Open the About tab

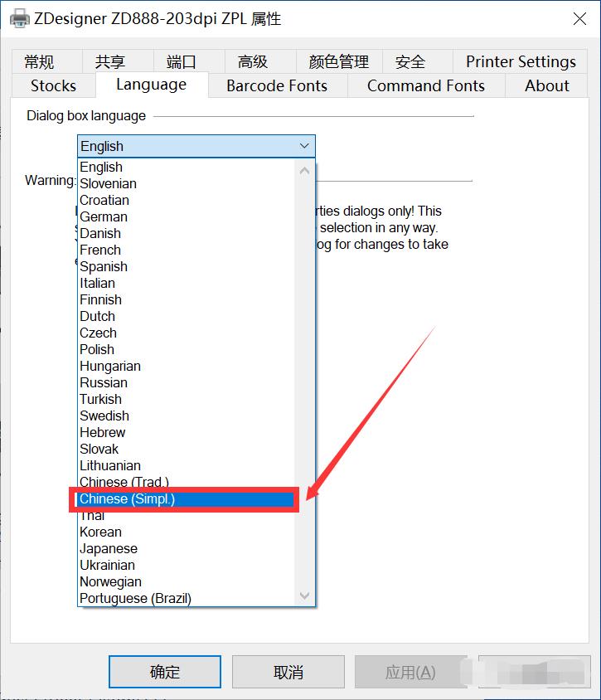pyautogui.click(x=546, y=86)
